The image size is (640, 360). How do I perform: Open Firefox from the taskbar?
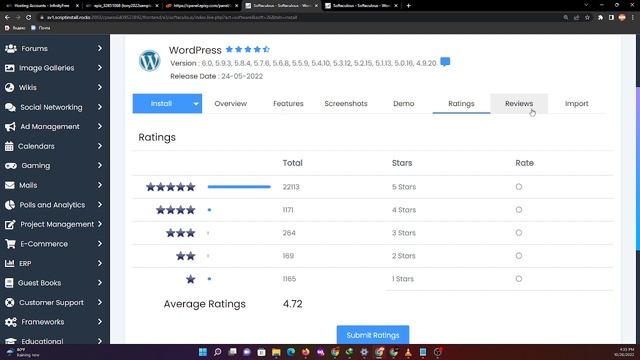pyautogui.click(x=306, y=352)
